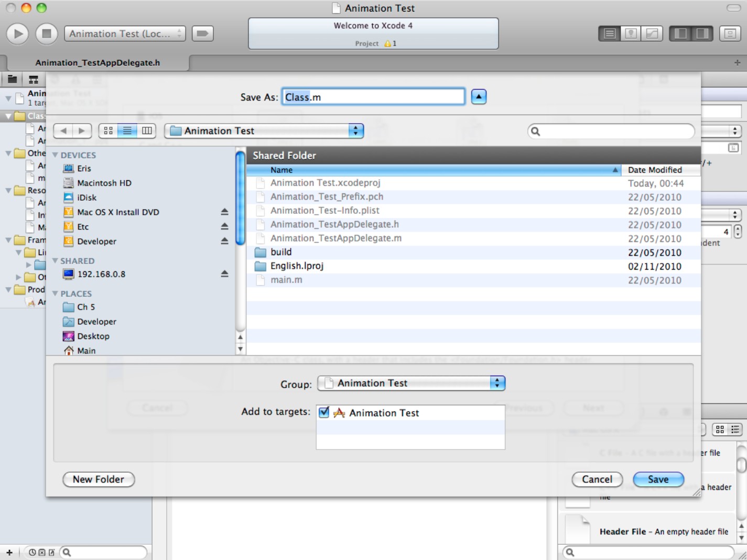The image size is (747, 560).
Task: Click the New Folder button
Action: pos(99,479)
